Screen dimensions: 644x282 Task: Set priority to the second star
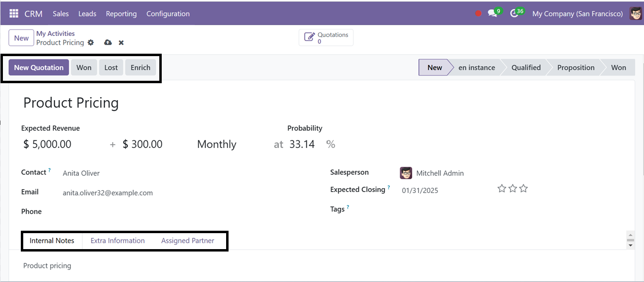click(x=513, y=189)
